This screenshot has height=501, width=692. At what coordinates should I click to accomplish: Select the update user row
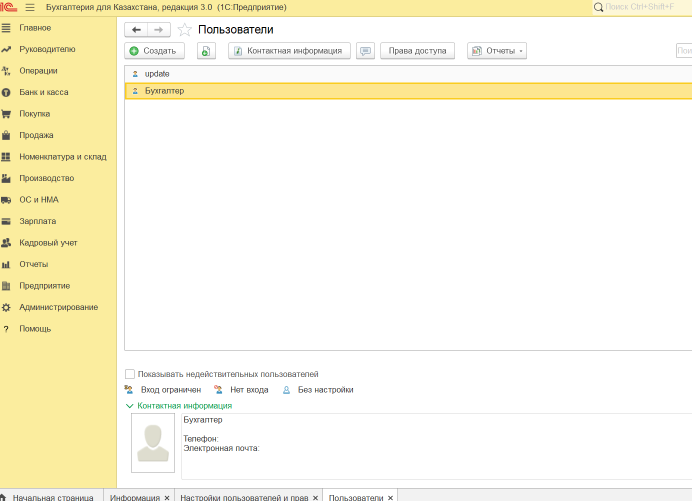pos(157,74)
